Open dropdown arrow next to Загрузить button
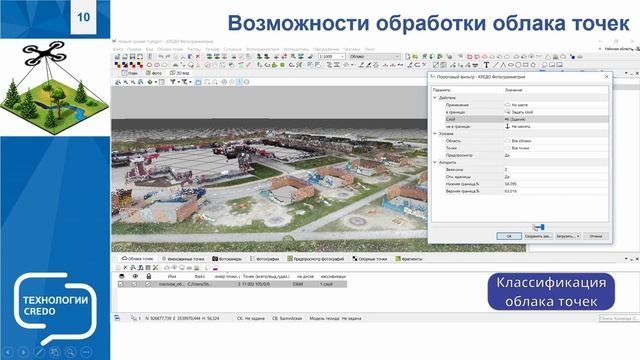This screenshot has height=360, width=640. pyautogui.click(x=578, y=236)
